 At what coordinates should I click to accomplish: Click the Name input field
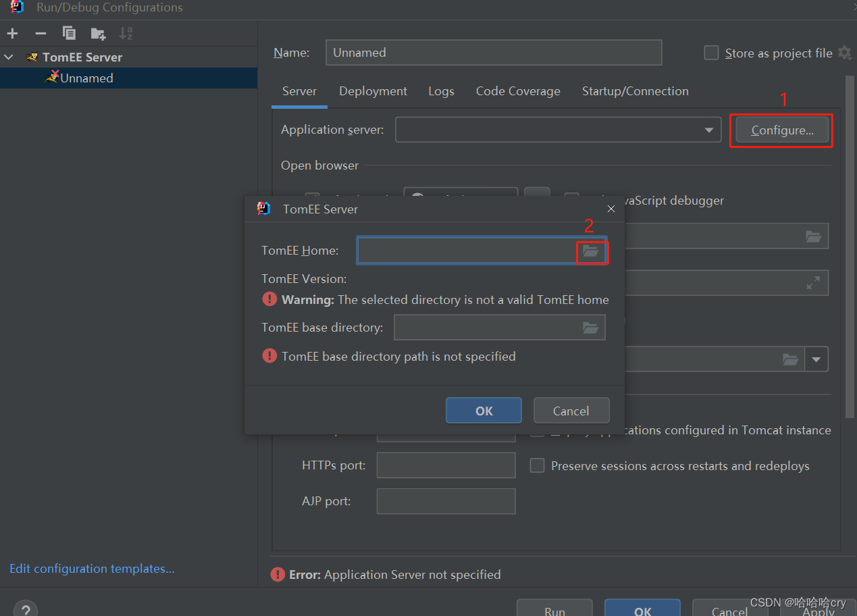coord(494,53)
